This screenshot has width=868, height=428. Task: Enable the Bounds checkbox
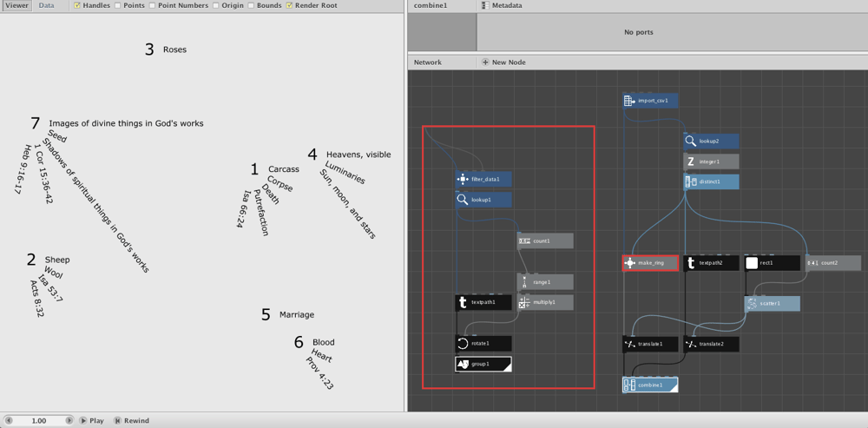tap(252, 5)
